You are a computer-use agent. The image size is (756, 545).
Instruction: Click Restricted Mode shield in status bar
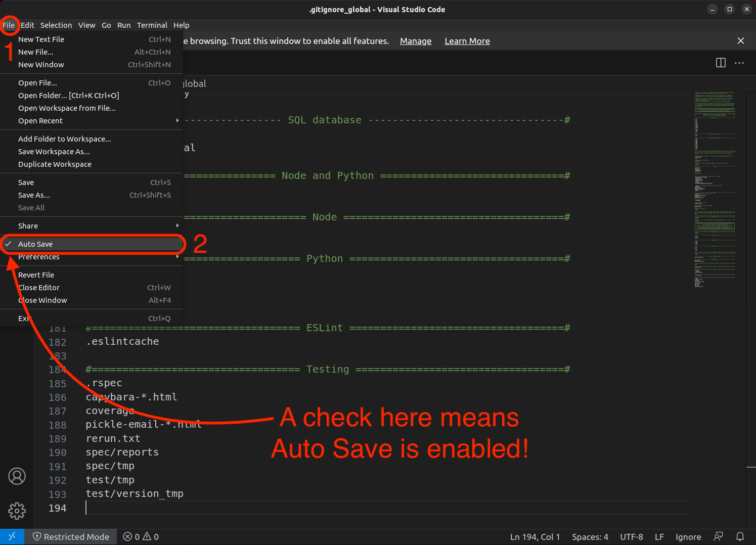coord(71,536)
